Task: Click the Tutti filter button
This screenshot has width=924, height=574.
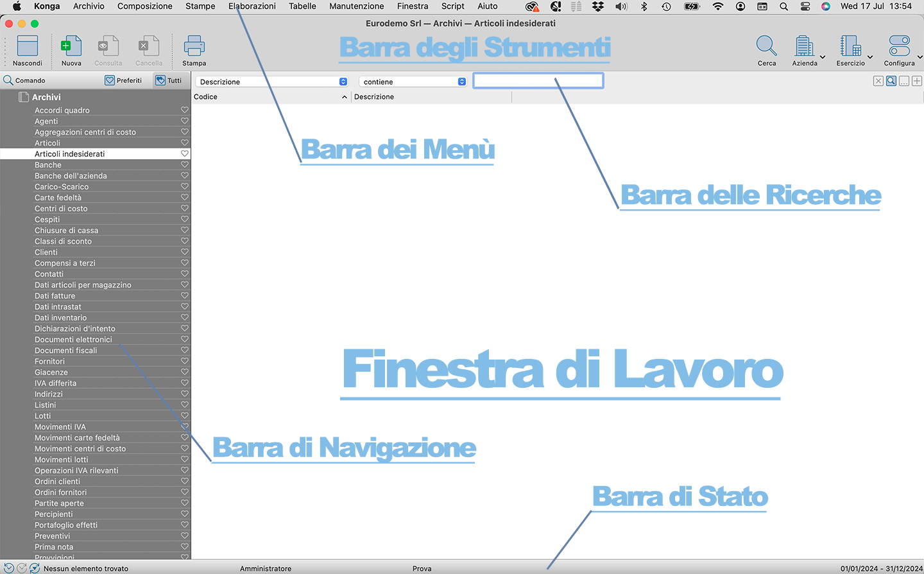Action: 168,80
